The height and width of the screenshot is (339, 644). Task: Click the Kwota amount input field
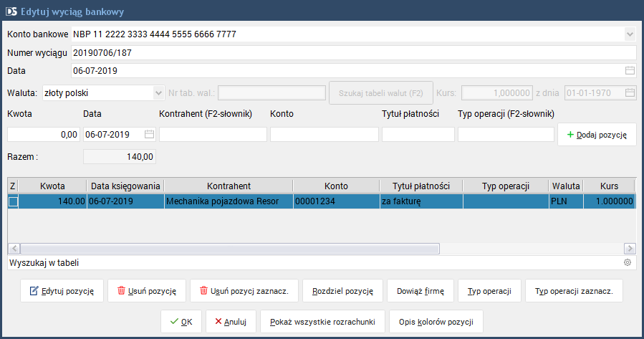[x=44, y=134]
